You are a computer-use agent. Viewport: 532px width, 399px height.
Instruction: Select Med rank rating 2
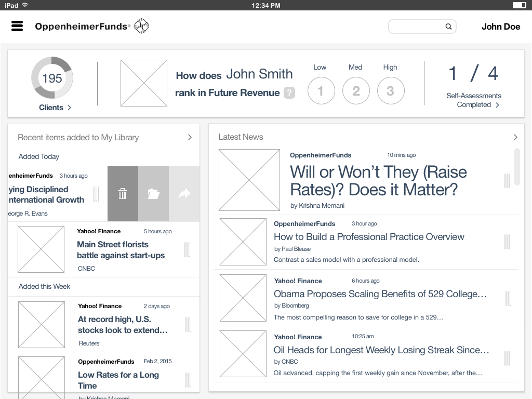(x=356, y=90)
